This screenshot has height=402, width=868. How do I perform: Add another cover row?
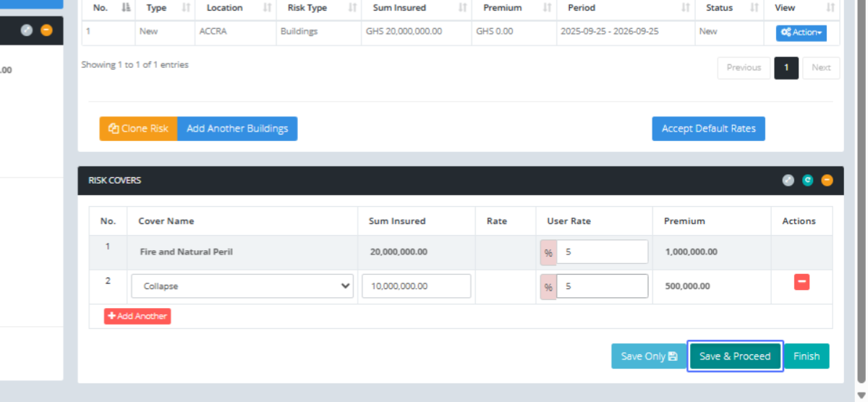coord(137,316)
